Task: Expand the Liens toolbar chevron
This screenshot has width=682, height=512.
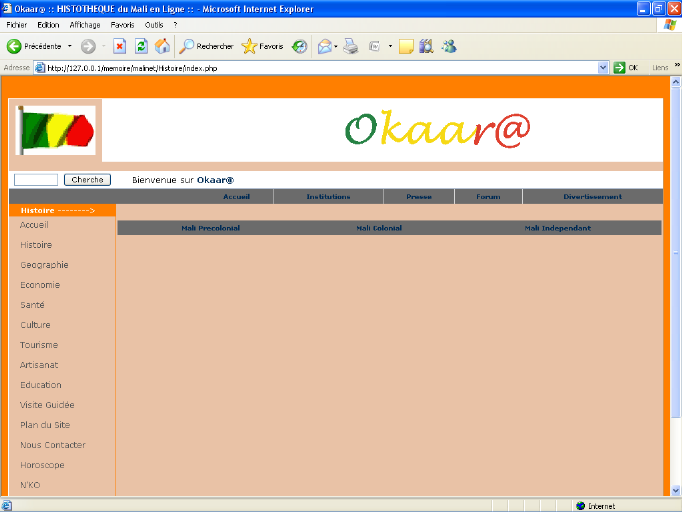Action: [677, 65]
